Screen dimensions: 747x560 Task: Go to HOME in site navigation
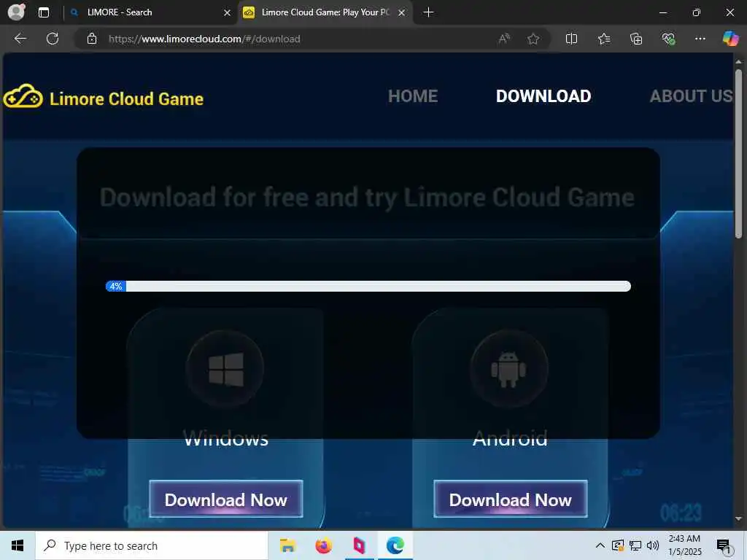[413, 96]
